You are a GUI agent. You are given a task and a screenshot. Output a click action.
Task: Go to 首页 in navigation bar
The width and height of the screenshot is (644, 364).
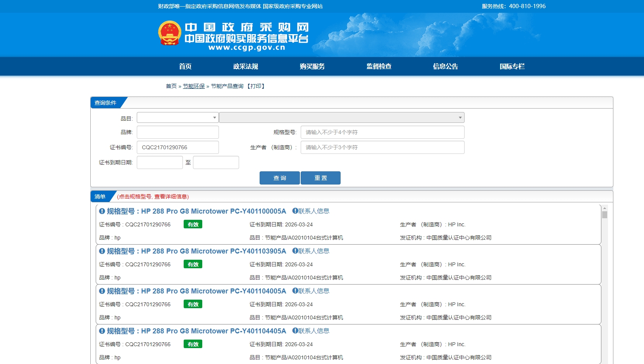pos(185,66)
